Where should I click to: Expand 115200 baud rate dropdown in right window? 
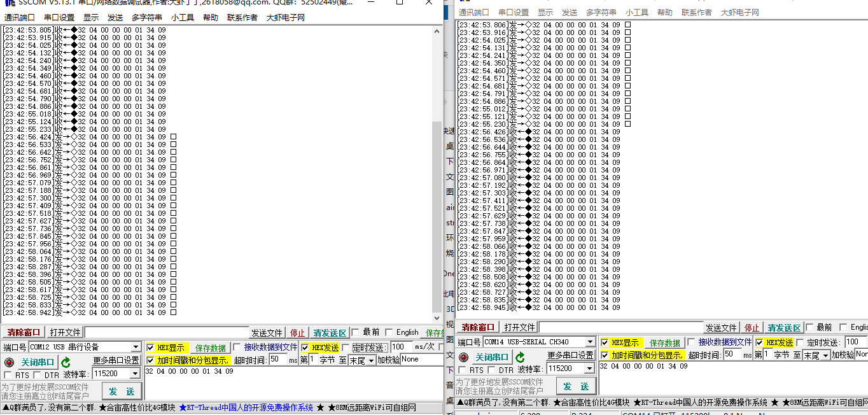[590, 369]
